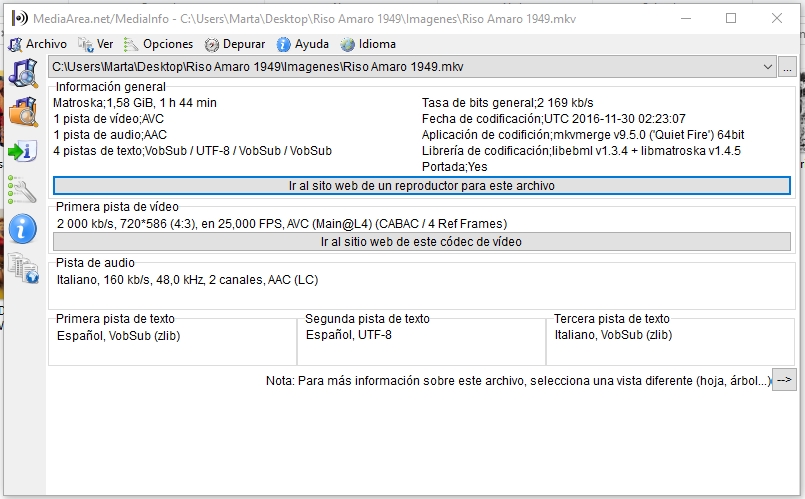
Task: Expand the file path dropdown arrow
Action: (768, 67)
